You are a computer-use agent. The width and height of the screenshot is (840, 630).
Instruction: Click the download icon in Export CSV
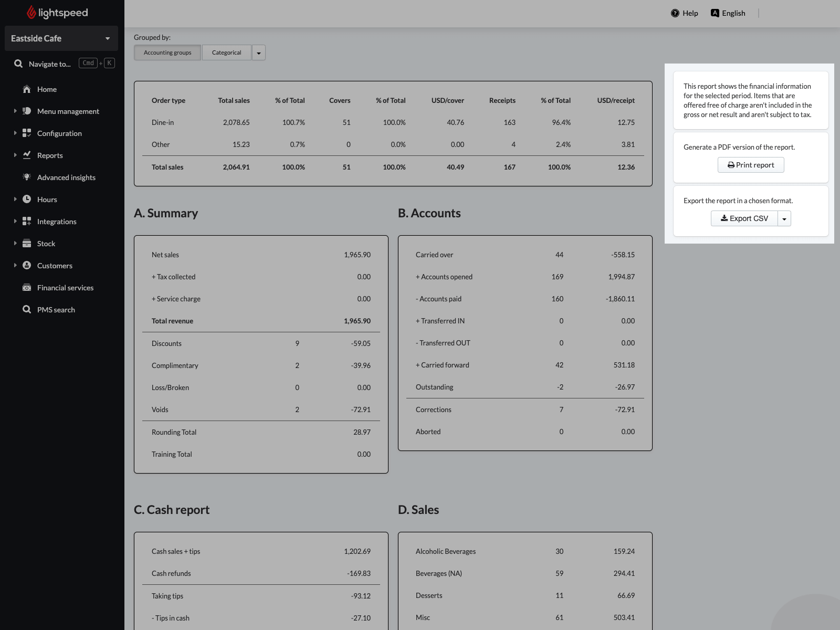[724, 218]
